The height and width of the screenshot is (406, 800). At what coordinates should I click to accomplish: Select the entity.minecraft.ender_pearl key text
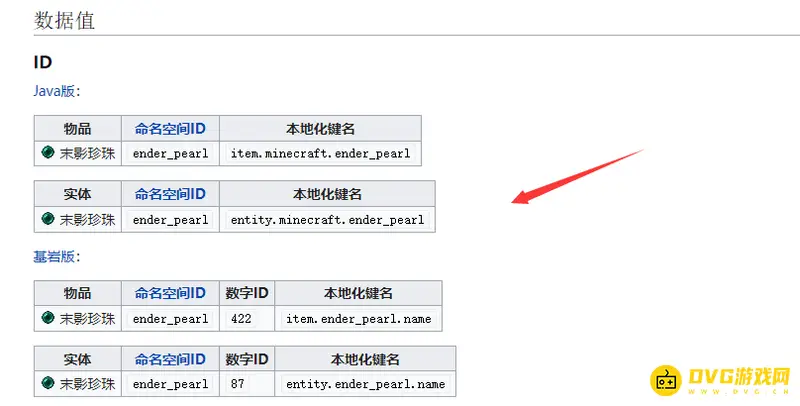point(327,219)
